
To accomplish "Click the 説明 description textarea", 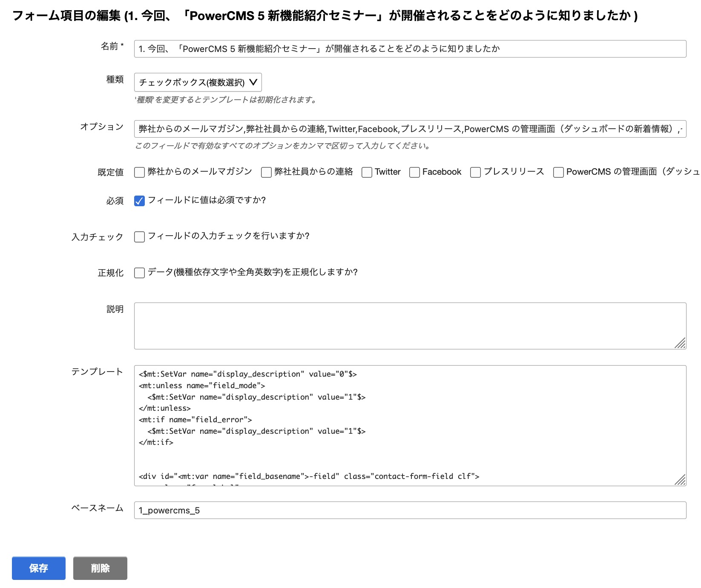I will pos(410,326).
